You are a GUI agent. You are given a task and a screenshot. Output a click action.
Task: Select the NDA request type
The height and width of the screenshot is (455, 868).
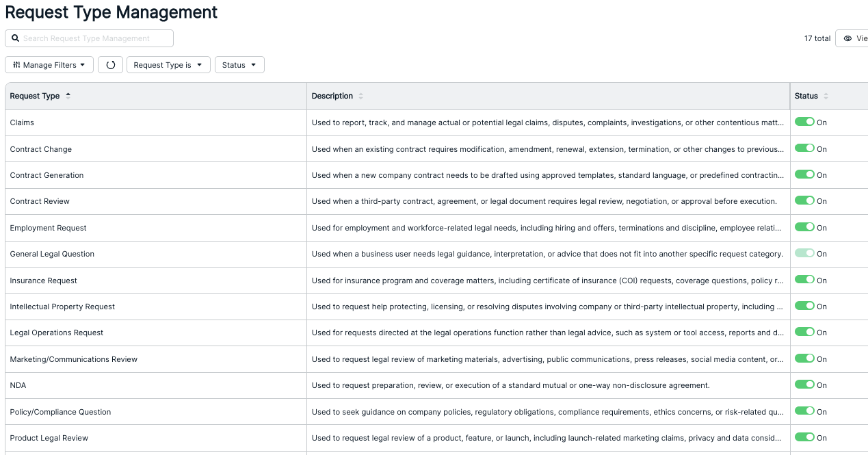click(x=18, y=385)
